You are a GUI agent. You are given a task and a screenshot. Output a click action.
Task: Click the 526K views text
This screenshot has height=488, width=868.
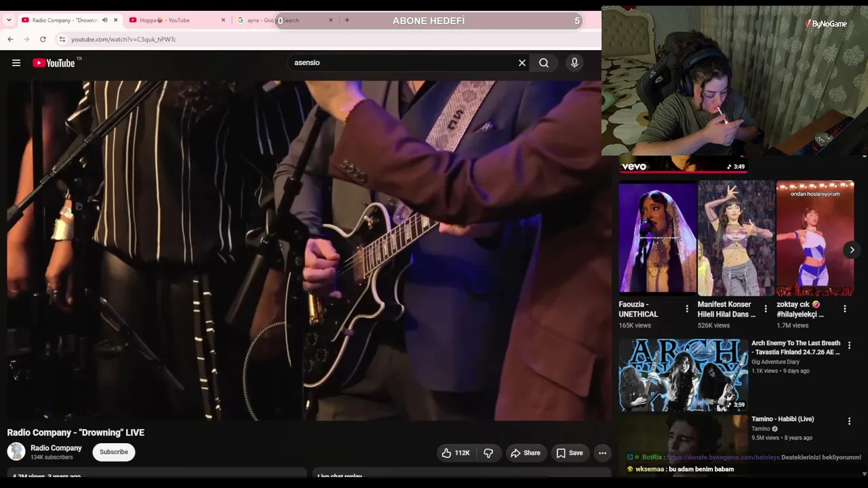coord(713,325)
